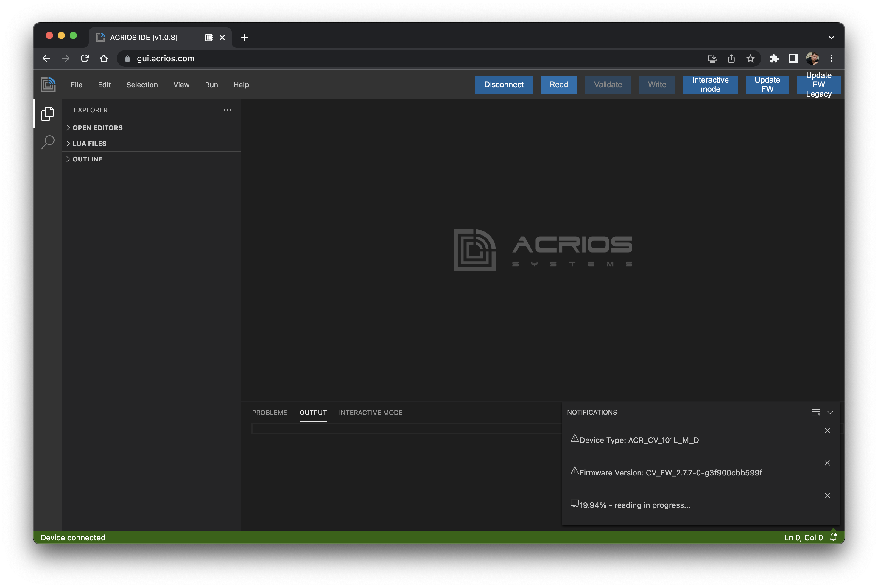Open the View menu
878x588 pixels.
point(181,85)
